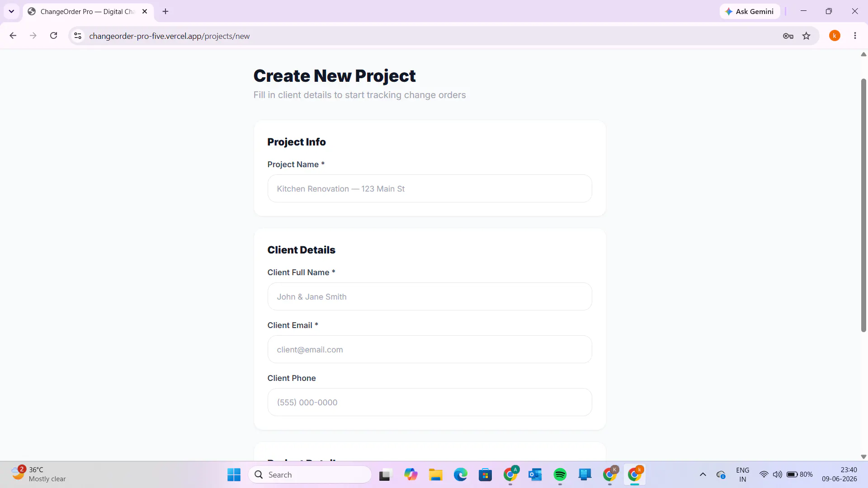Viewport: 868px width, 488px height.
Task: Focus the Client Full Name field
Action: pos(429,296)
